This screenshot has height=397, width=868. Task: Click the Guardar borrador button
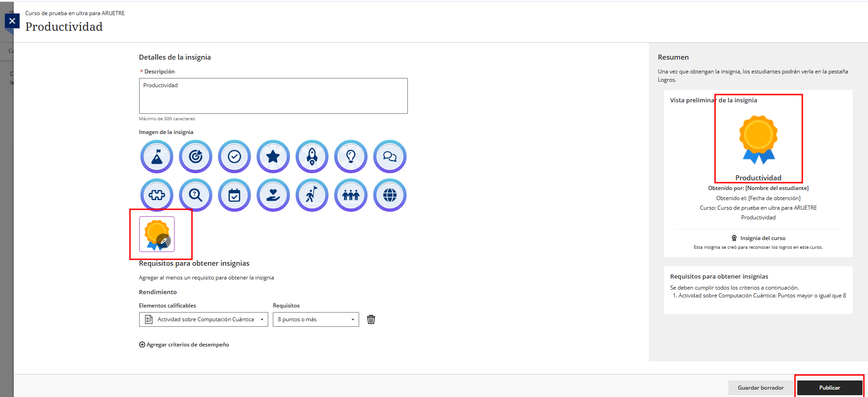pos(761,388)
